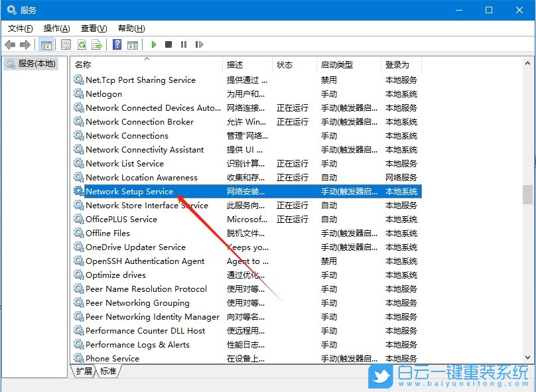Toggle the action pane icon
The height and width of the screenshot is (392, 536).
[x=133, y=44]
